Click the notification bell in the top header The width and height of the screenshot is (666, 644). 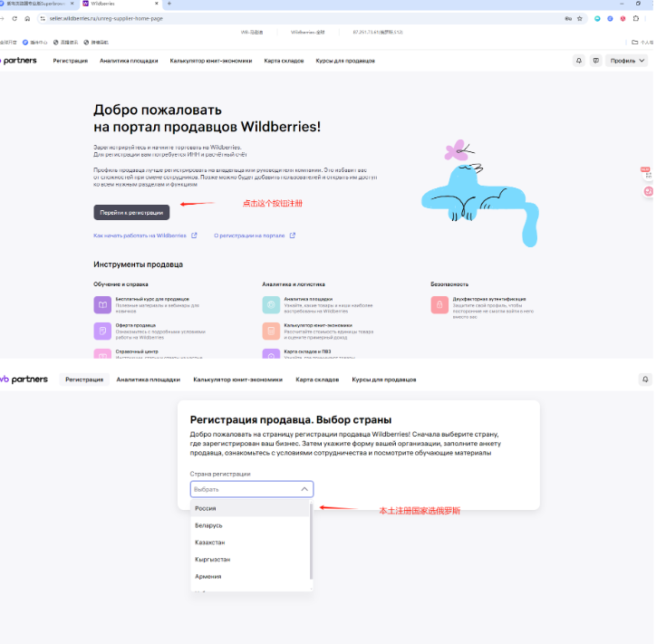pos(579,61)
